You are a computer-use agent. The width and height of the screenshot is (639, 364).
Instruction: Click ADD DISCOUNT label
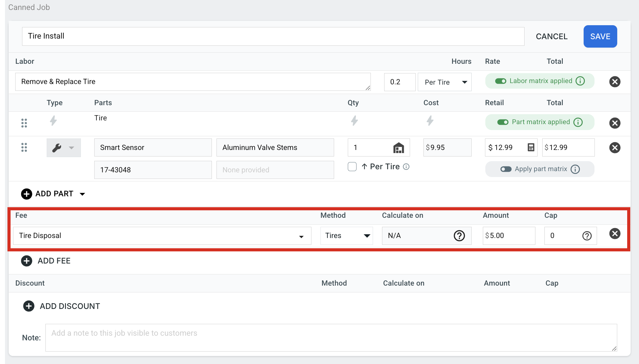pyautogui.click(x=70, y=306)
